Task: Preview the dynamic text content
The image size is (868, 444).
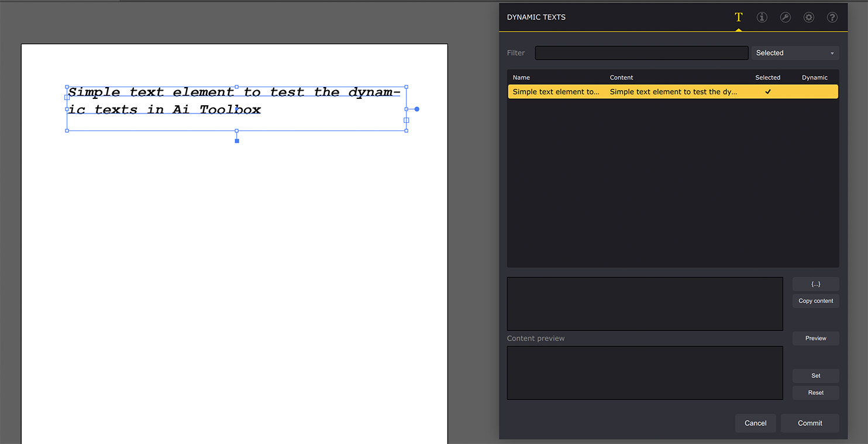Action: pos(815,338)
